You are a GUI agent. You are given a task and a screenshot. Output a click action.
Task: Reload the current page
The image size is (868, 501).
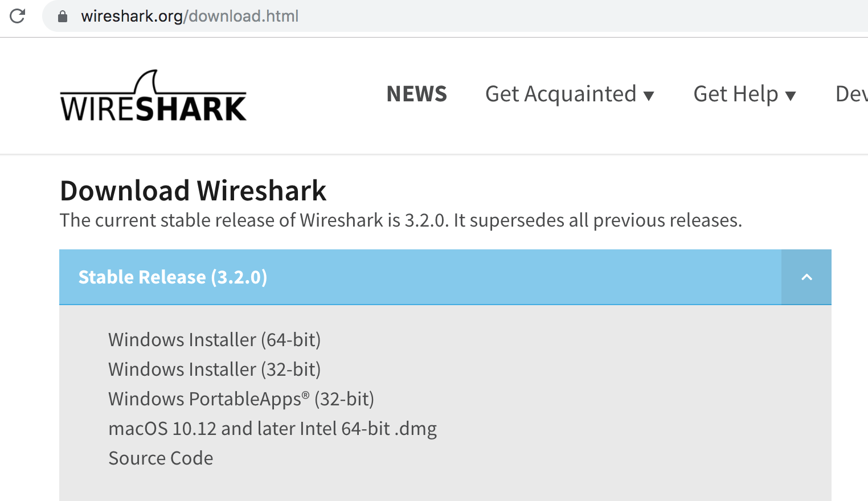coord(18,16)
